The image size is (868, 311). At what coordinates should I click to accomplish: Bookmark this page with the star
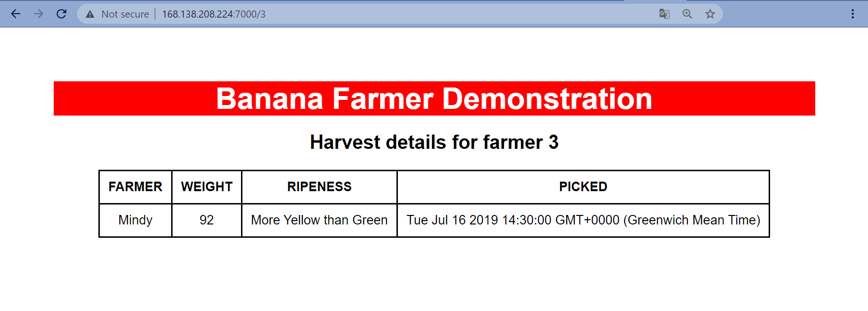coord(710,14)
